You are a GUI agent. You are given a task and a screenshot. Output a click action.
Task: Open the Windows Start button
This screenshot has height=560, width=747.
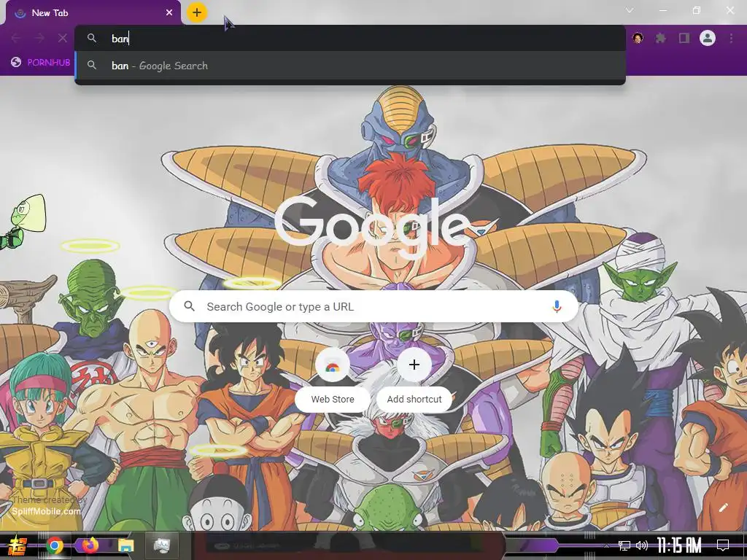click(x=17, y=545)
